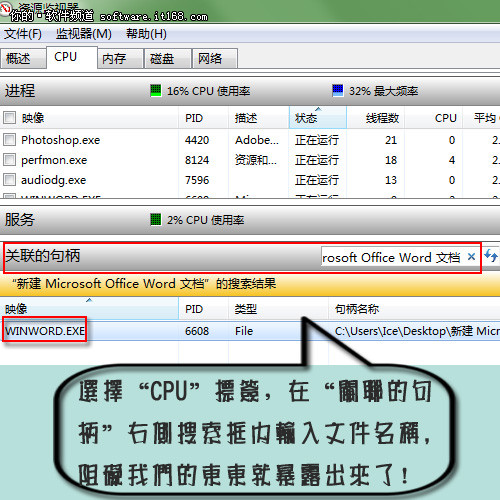Viewport: 500px width, 500px height.
Task: Select the CPU tab
Action: pyautogui.click(x=72, y=57)
